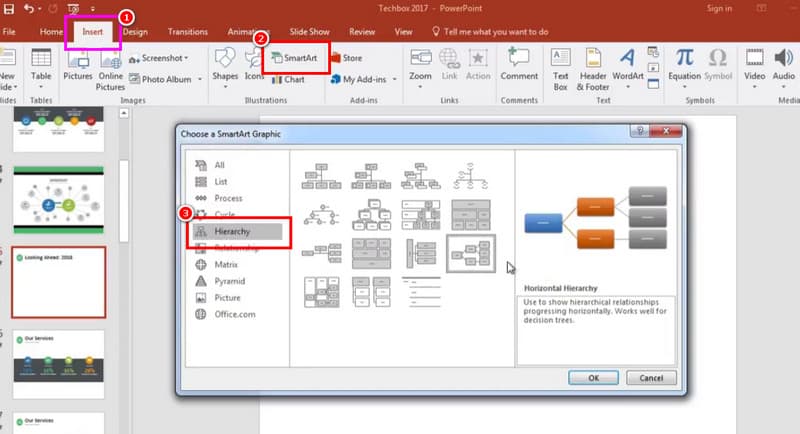Cancel the Choose a SmartArt Graphic dialog
Viewport: 800px width, 434px height.
[652, 378]
